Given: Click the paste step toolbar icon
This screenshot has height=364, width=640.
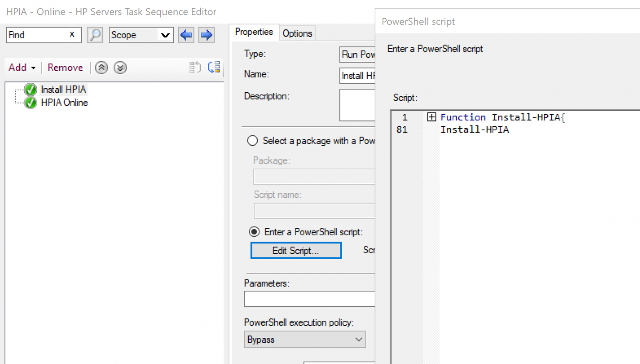Looking at the screenshot, I should (x=214, y=67).
